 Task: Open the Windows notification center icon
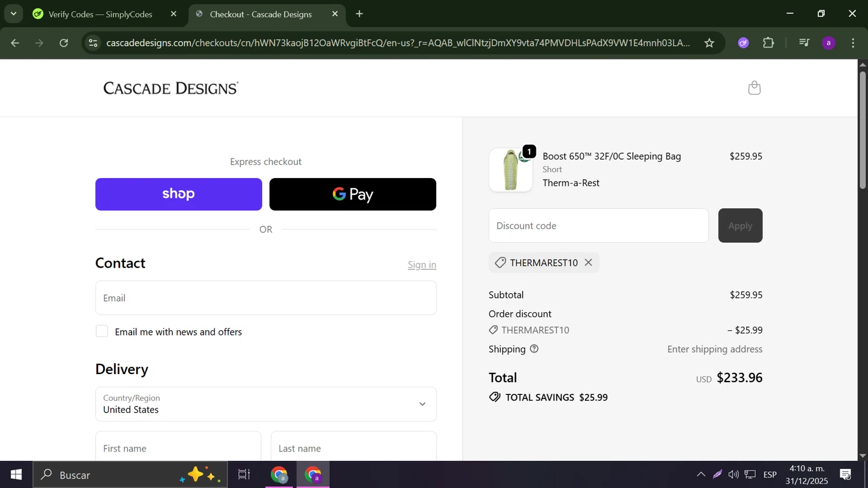click(845, 475)
